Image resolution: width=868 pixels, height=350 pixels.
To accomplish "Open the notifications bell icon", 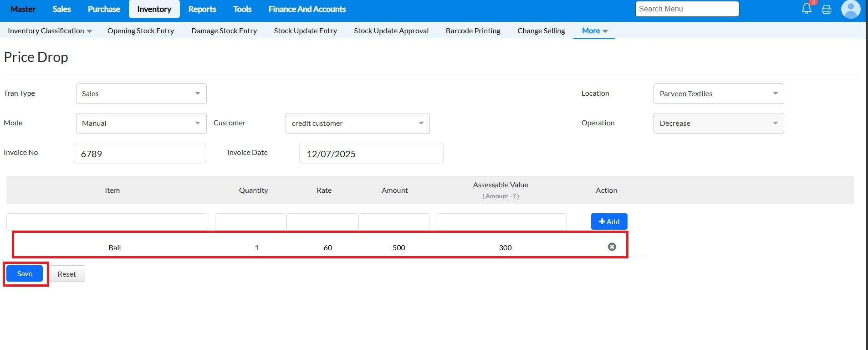I will [807, 9].
